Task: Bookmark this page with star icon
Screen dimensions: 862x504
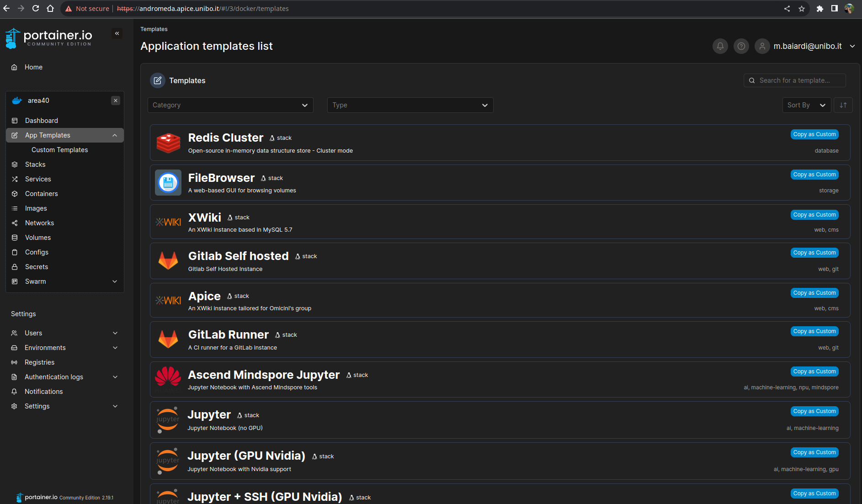Action: pos(801,9)
